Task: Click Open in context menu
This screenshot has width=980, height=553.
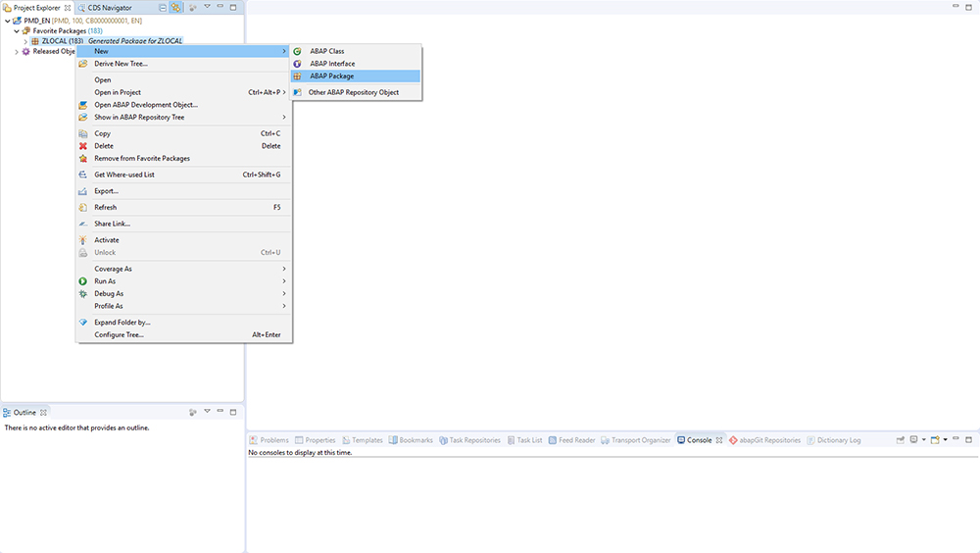Action: 183,80
